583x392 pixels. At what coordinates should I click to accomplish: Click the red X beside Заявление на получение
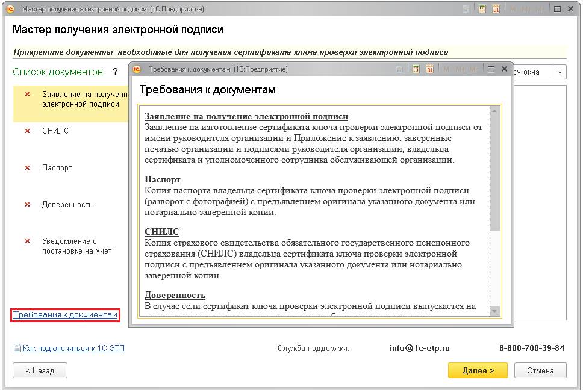click(x=27, y=95)
